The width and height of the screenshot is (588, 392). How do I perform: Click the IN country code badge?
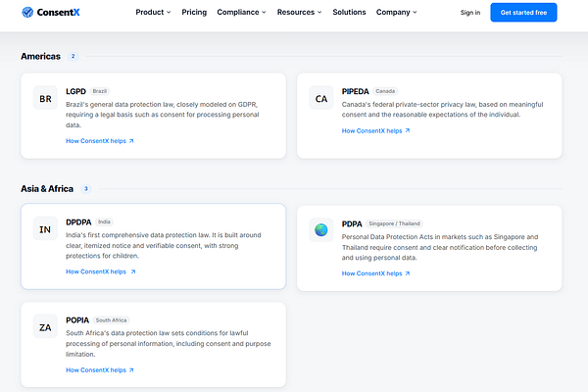coord(45,229)
